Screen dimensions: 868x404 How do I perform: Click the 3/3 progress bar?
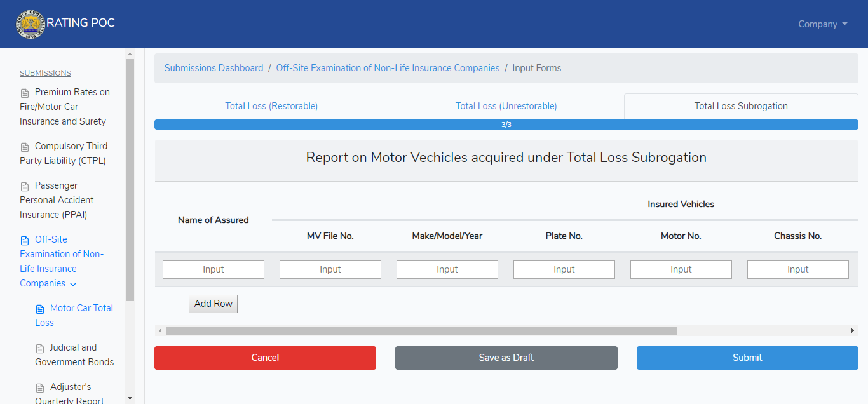(506, 125)
